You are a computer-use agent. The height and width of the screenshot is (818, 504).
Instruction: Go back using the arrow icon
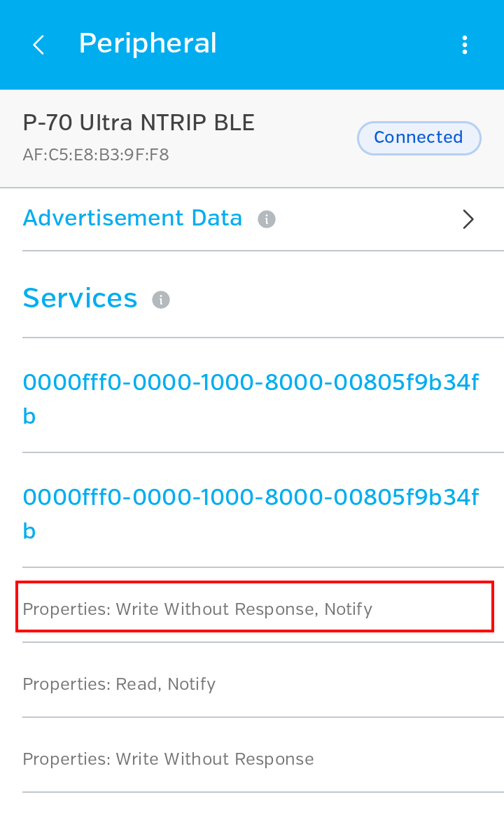[38, 45]
